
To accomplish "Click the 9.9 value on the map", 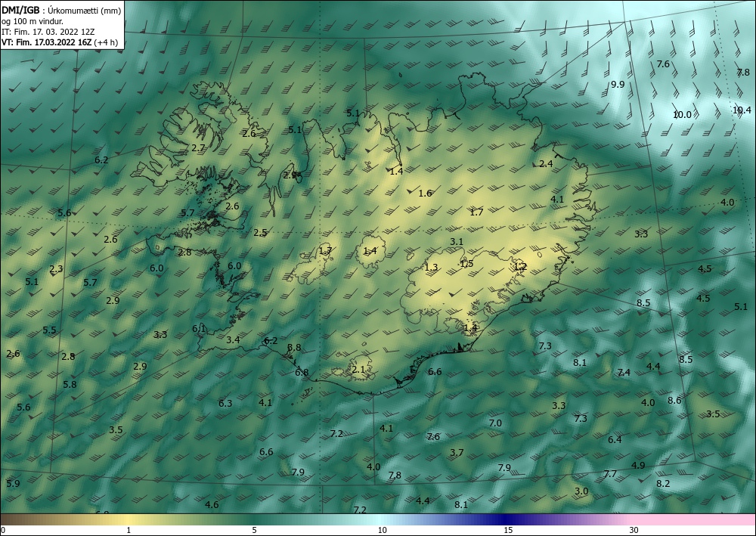I will (x=618, y=85).
